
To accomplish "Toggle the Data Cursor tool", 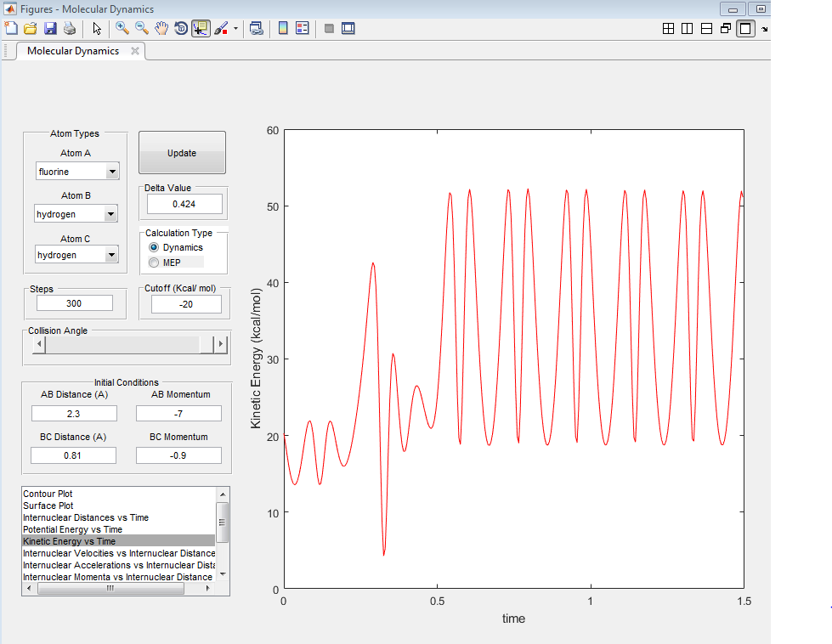I will [x=201, y=28].
